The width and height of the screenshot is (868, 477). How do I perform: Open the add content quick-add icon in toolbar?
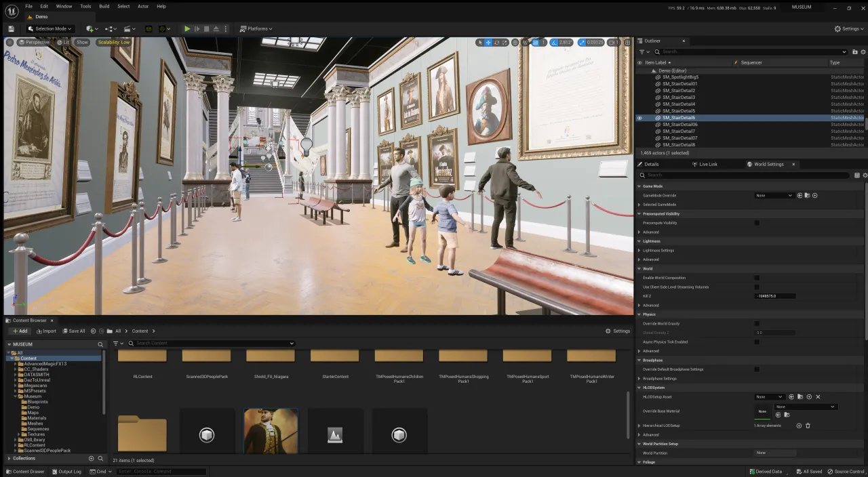tap(92, 28)
